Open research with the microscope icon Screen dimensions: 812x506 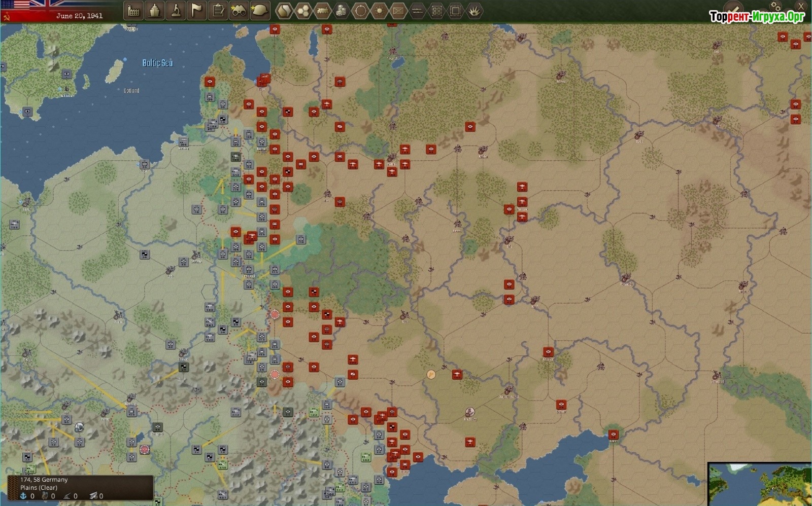(176, 11)
